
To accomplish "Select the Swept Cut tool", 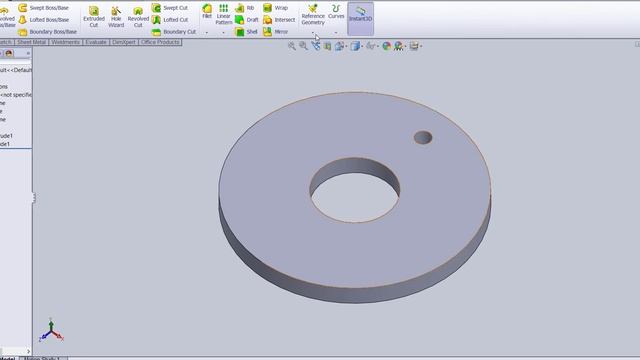I will click(x=170, y=8).
